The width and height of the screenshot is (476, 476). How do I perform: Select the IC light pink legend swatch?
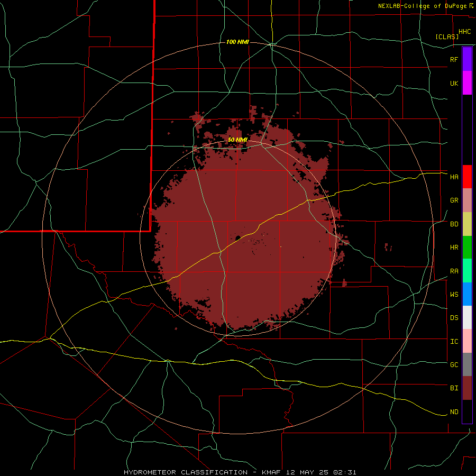click(x=467, y=341)
